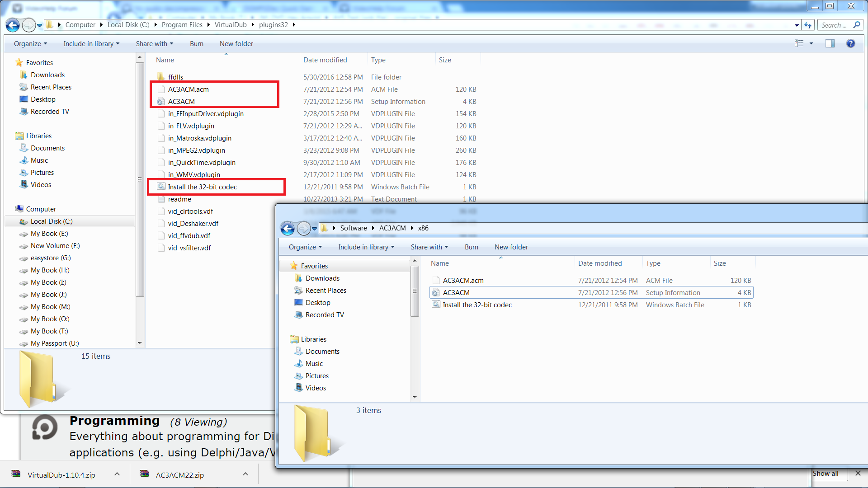
Task: Click Burn in plugins32 toolbar
Action: coord(197,44)
